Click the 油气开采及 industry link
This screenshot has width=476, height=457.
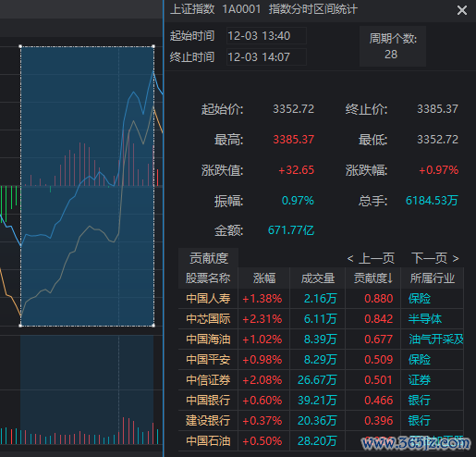click(x=436, y=340)
